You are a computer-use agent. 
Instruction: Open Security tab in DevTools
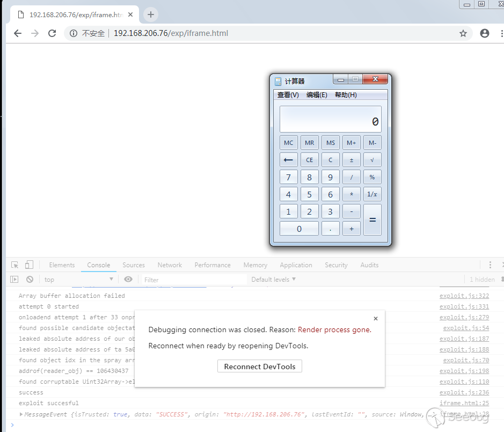click(x=336, y=265)
